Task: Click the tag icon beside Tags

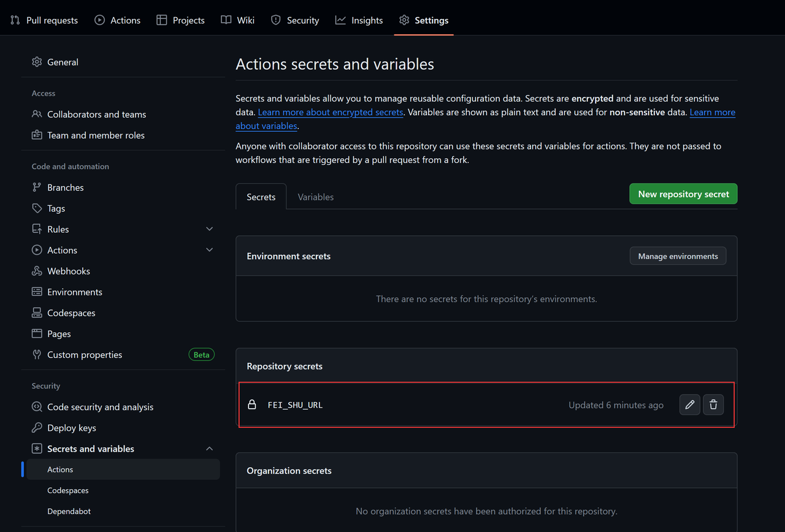Action: tap(37, 208)
